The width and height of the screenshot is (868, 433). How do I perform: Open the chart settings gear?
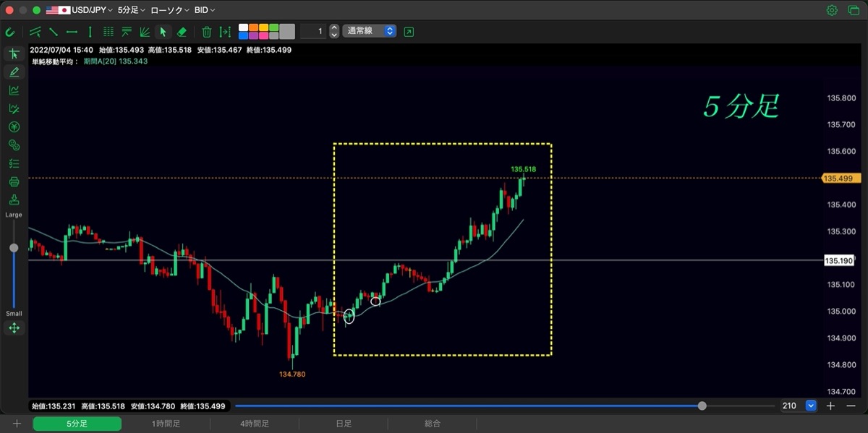pyautogui.click(x=832, y=10)
